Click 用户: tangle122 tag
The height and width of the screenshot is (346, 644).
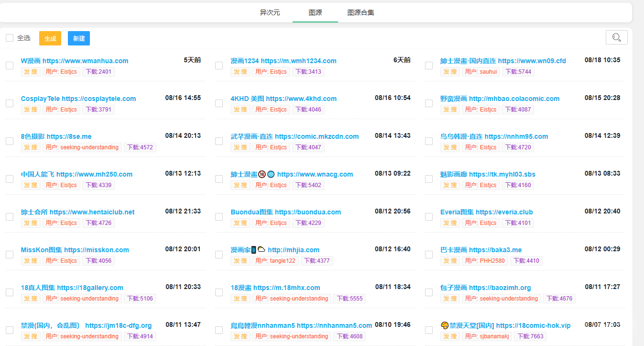click(276, 261)
